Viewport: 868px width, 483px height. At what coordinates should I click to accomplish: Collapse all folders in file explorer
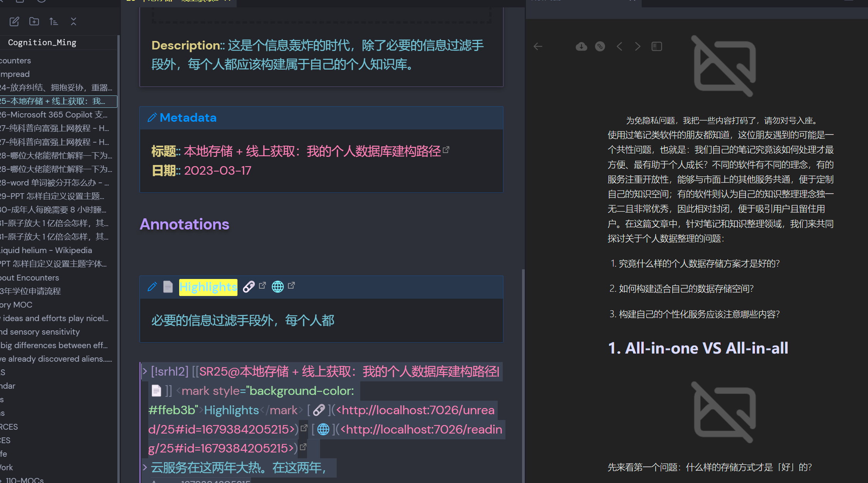pos(73,22)
